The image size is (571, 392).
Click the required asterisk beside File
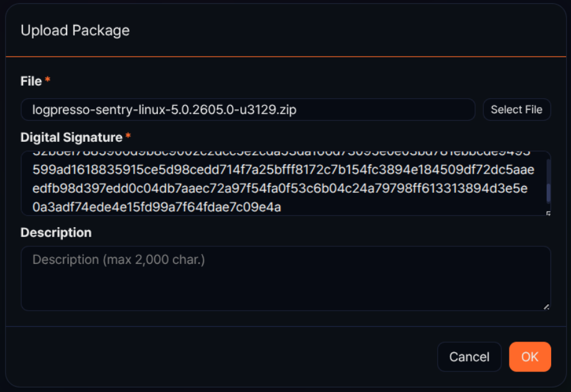[47, 79]
